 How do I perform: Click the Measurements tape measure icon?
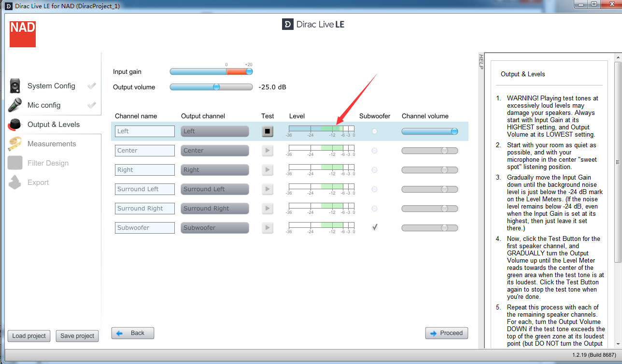coord(15,144)
